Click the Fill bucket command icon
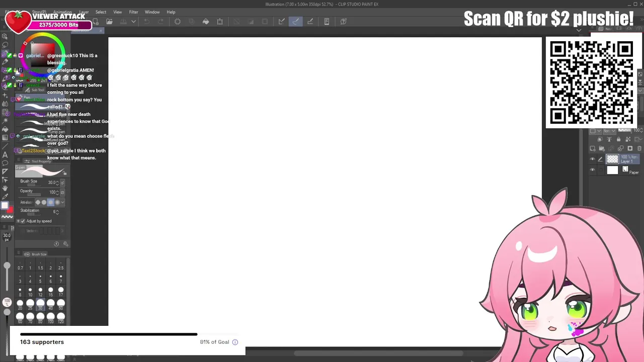 [x=206, y=22]
